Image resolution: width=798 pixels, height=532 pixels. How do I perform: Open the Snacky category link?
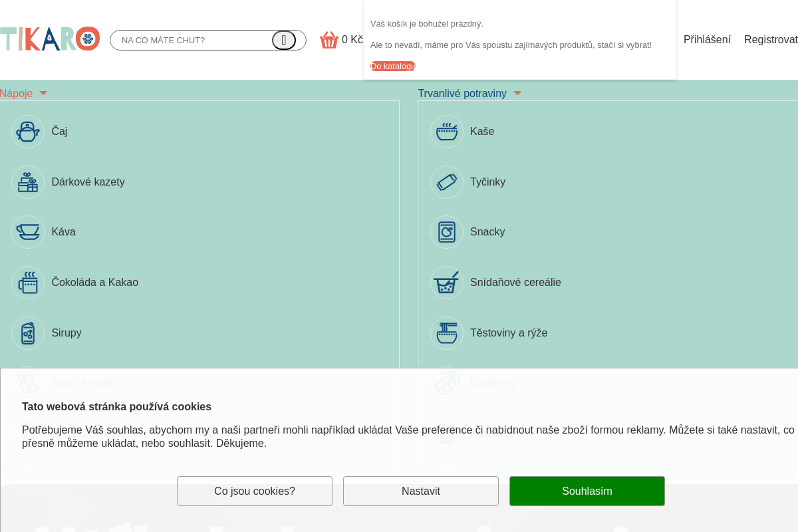coord(487,232)
